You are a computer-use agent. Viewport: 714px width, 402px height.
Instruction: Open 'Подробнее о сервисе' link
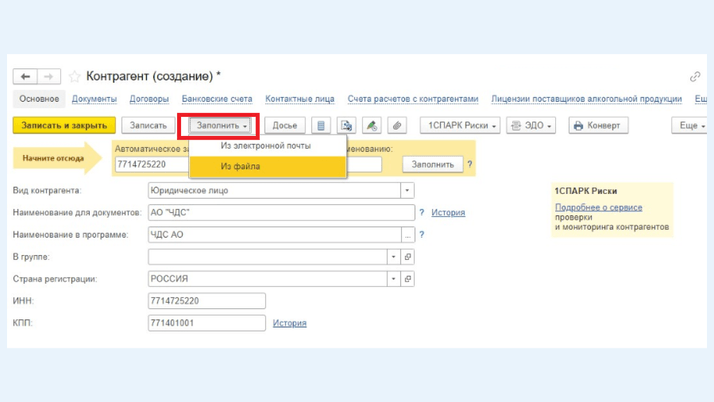[598, 207]
